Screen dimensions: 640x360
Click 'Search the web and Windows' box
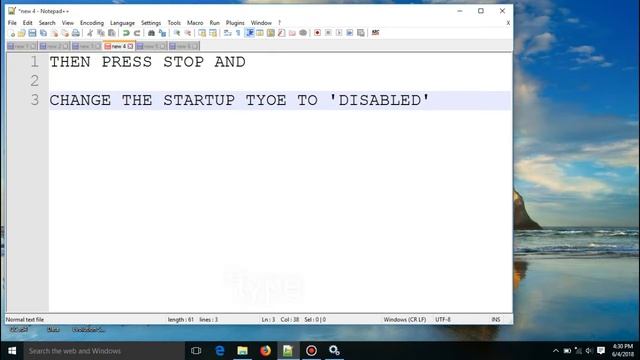104,351
